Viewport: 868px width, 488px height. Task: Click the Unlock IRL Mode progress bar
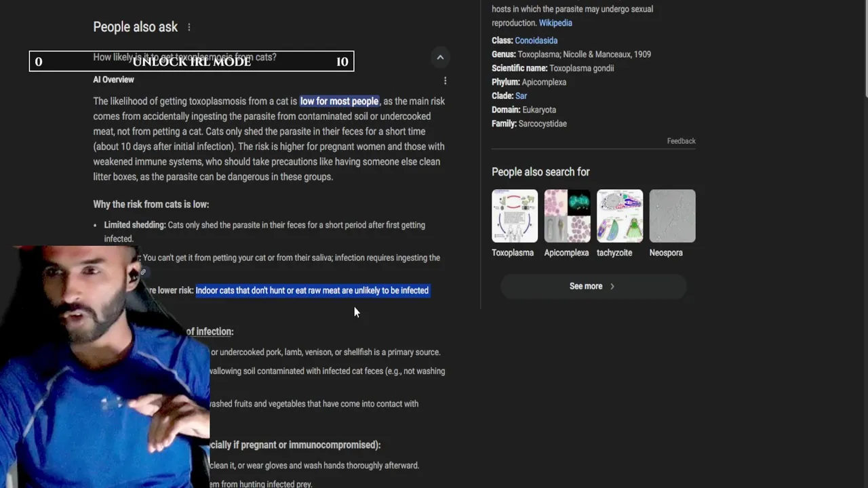(191, 62)
